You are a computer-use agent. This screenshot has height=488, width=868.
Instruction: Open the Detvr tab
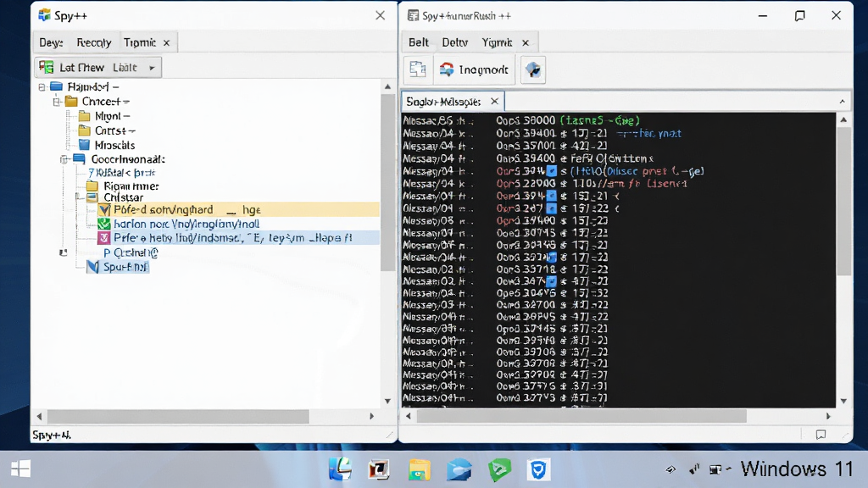tap(455, 42)
